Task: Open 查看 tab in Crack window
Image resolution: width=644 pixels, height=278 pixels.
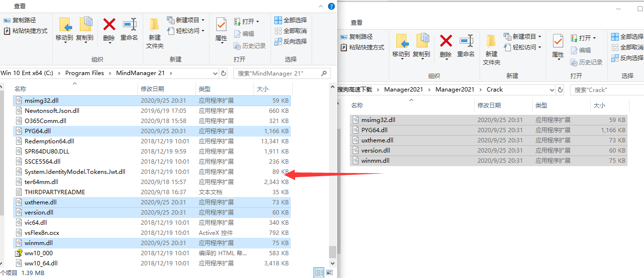Action: (x=357, y=23)
